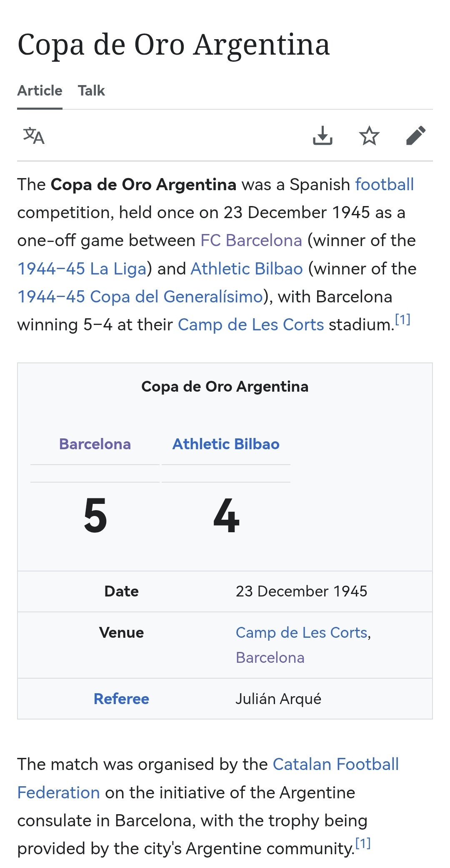Visit Athletic Bilbao link in intro paragraph
This screenshot has height=868, width=450.
pos(246,269)
